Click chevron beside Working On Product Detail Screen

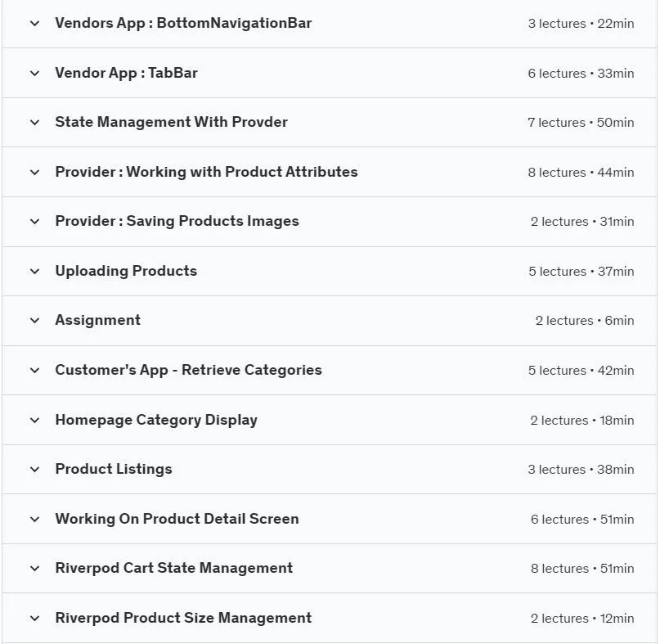tap(35, 520)
